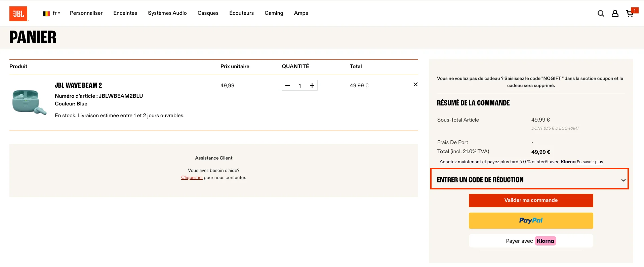View the blue earbuds product thumbnail
The image size is (644, 267).
[29, 102]
